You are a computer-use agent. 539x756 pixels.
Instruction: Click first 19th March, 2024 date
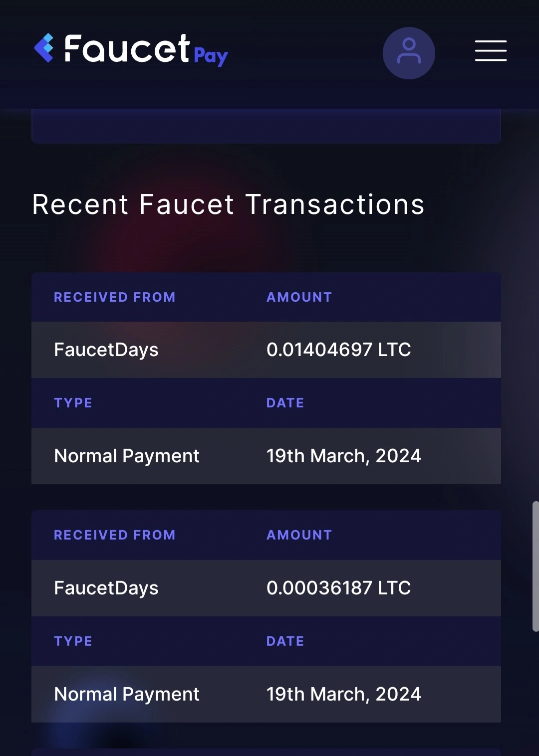click(344, 456)
